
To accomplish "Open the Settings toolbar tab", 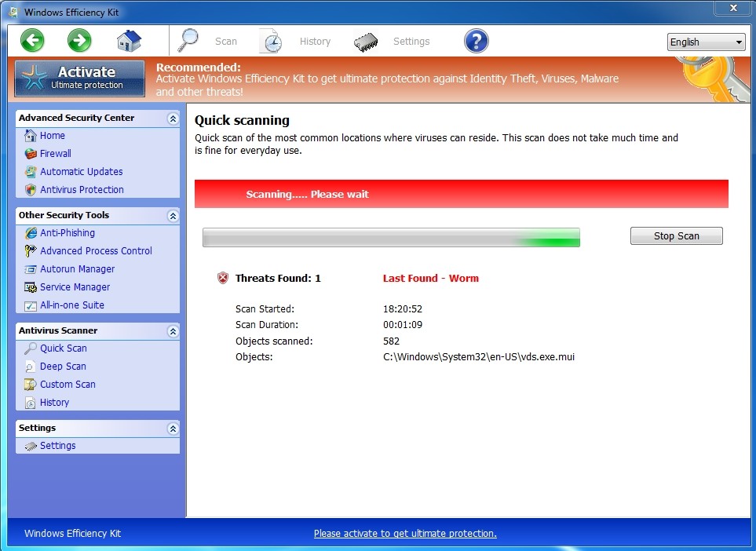I will pos(411,42).
